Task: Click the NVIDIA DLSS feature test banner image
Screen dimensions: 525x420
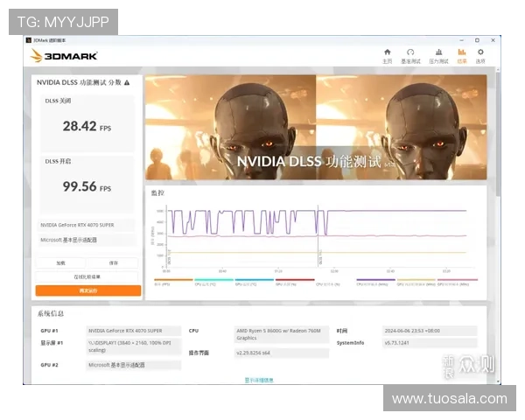Action: 315,127
